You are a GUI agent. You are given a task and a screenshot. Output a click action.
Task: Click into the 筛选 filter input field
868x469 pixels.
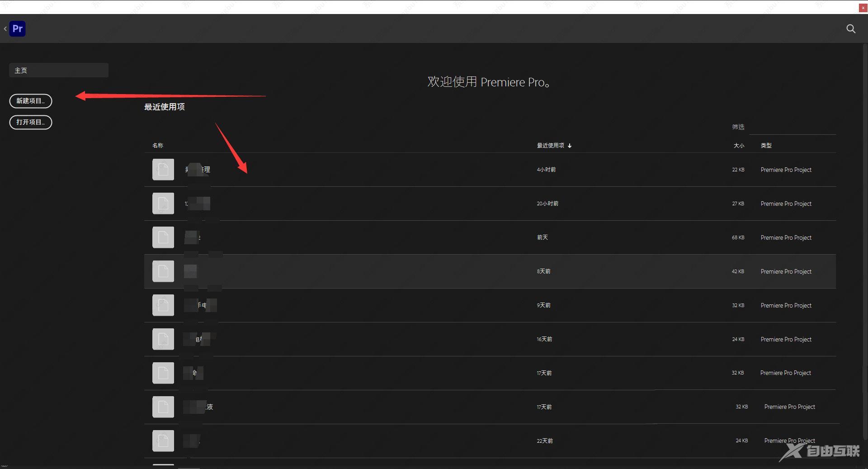(793, 127)
